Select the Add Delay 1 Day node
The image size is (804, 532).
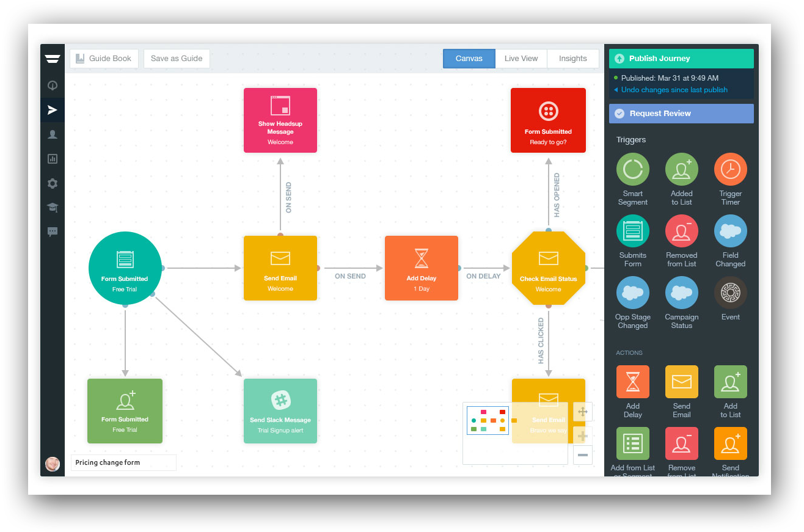click(422, 268)
